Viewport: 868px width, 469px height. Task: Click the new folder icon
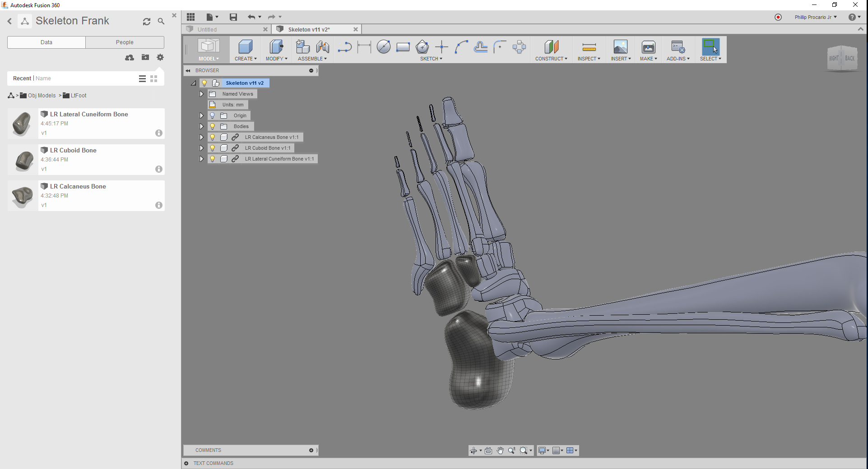point(145,57)
